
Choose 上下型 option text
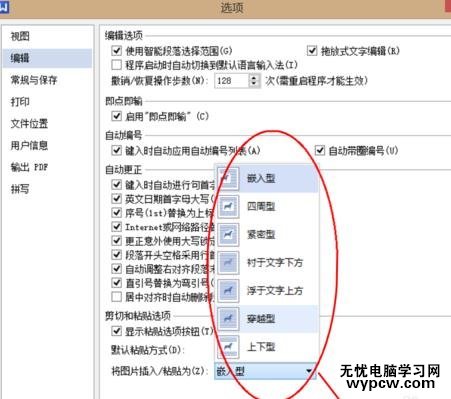pos(261,347)
